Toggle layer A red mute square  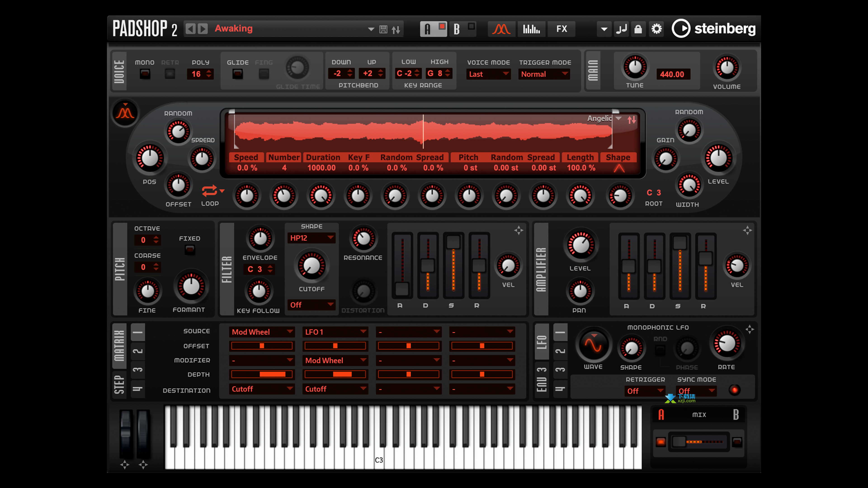pyautogui.click(x=442, y=26)
